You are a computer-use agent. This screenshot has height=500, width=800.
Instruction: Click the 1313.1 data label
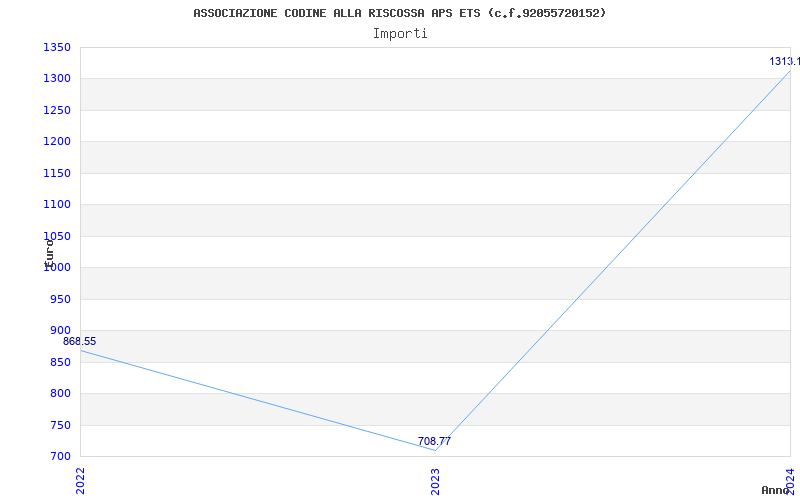785,61
